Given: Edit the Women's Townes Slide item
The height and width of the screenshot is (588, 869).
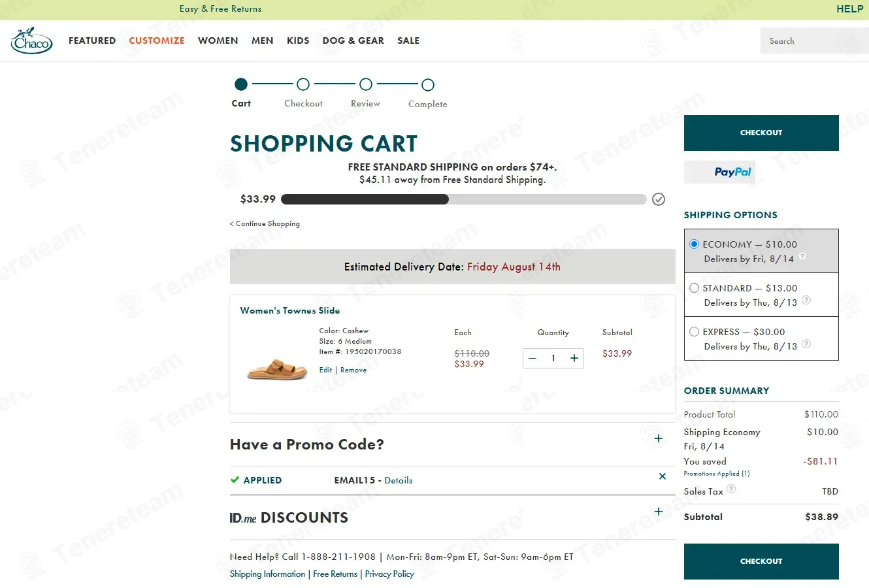Looking at the screenshot, I should (325, 370).
